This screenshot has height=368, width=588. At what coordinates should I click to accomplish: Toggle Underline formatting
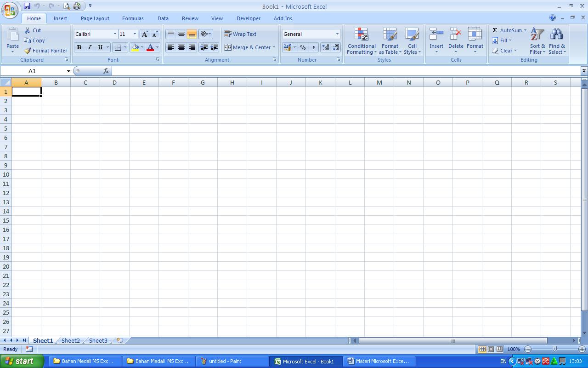100,47
